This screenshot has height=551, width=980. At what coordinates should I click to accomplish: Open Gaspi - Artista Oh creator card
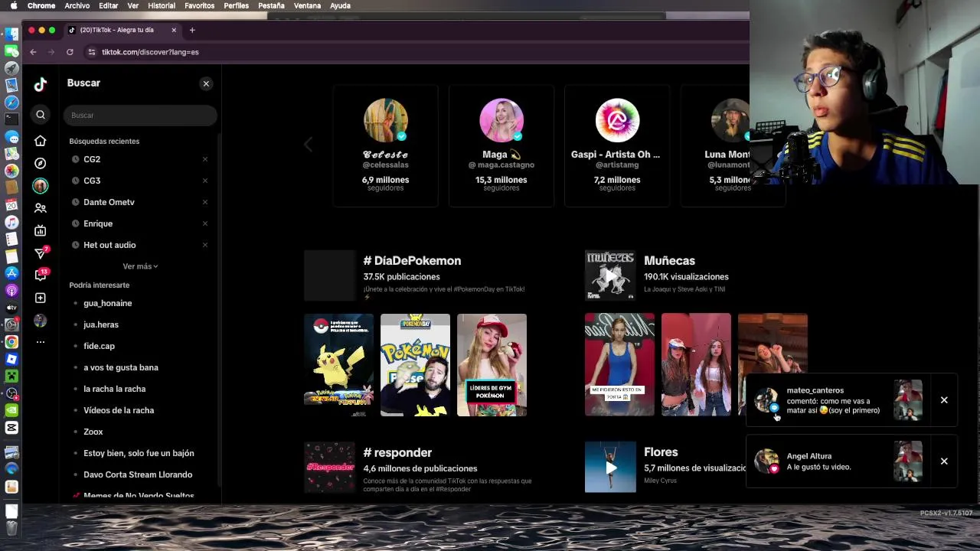(x=617, y=145)
